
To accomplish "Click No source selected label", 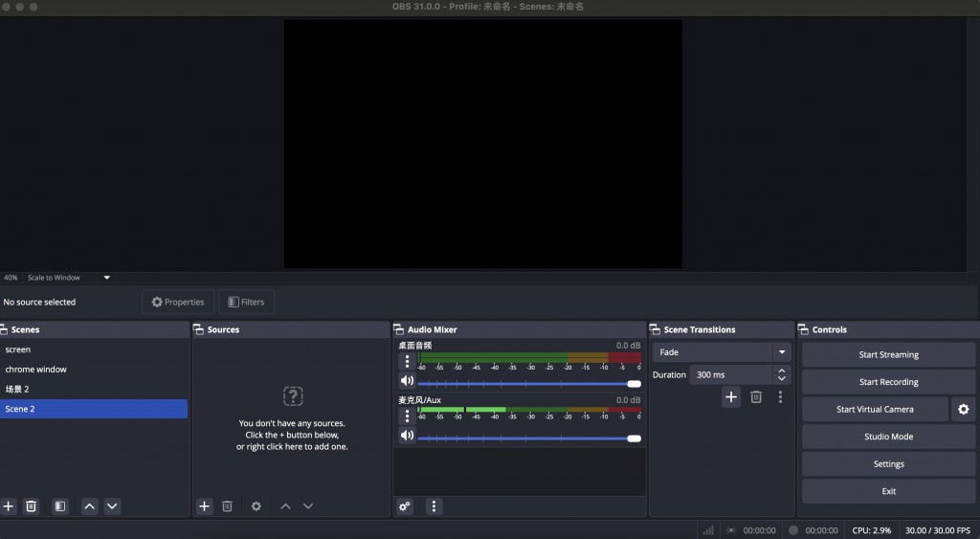I will tap(39, 302).
